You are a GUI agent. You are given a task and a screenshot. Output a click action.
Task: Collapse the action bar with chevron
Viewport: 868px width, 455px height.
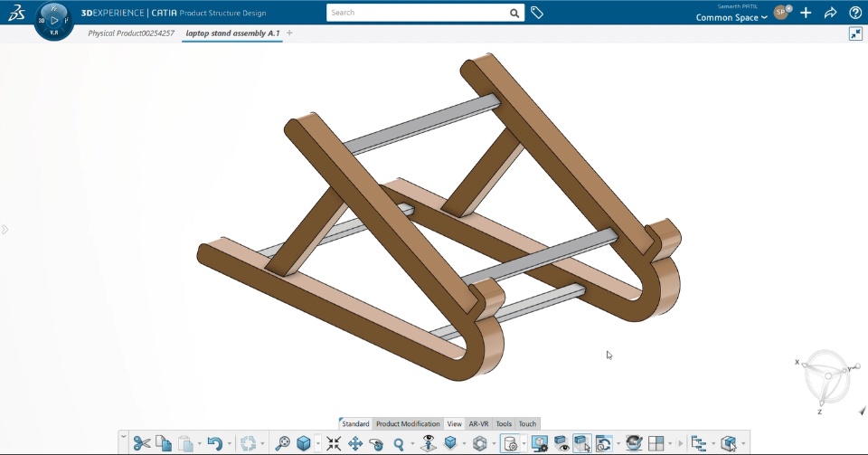[124, 437]
